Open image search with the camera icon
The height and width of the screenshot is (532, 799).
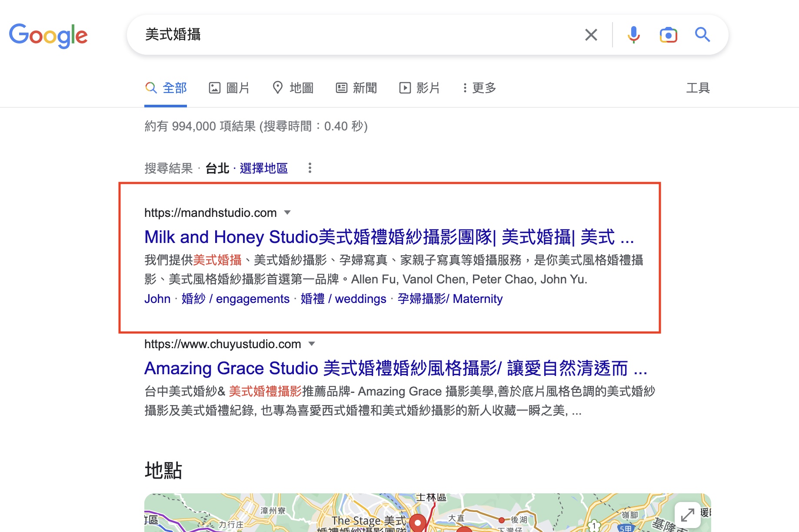[x=668, y=35]
